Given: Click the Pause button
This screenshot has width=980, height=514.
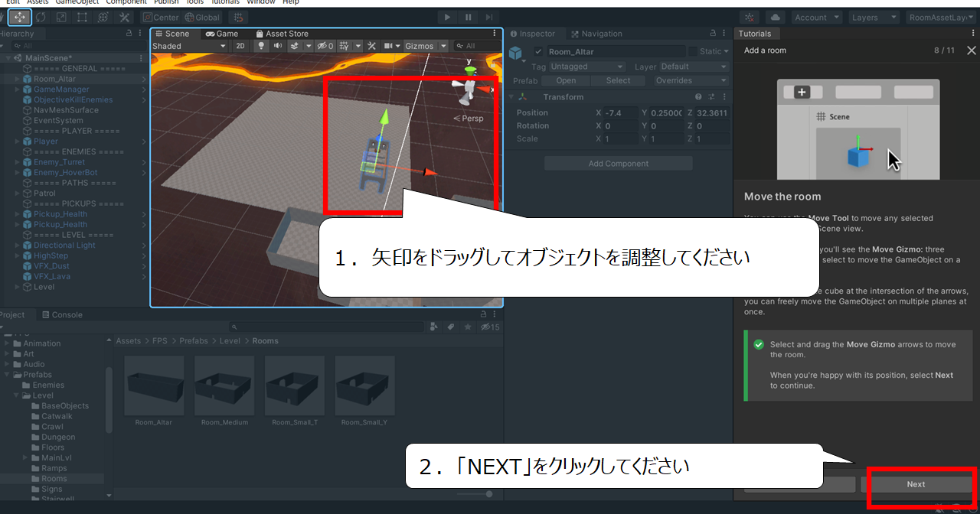Looking at the screenshot, I should tap(469, 17).
